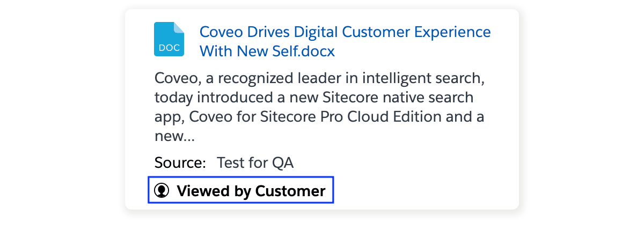Viewport: 644px width, 231px height.
Task: Click the 'Test for QA' source value
Action: (255, 163)
